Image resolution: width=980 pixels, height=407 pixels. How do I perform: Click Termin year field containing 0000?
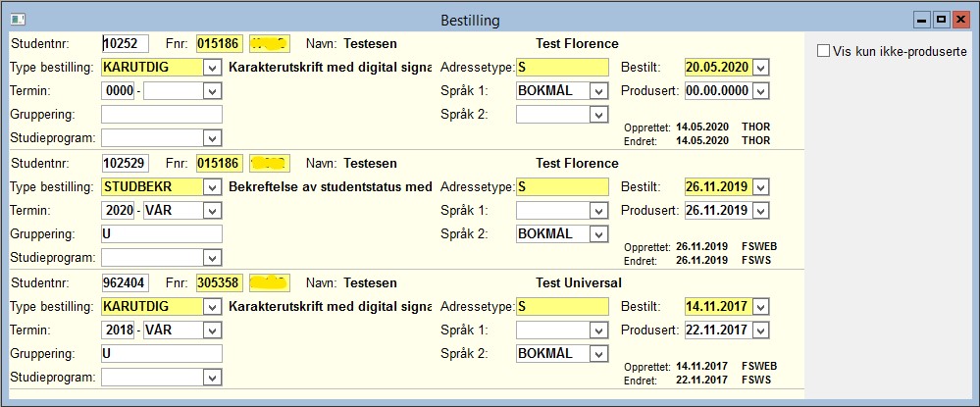coord(120,91)
